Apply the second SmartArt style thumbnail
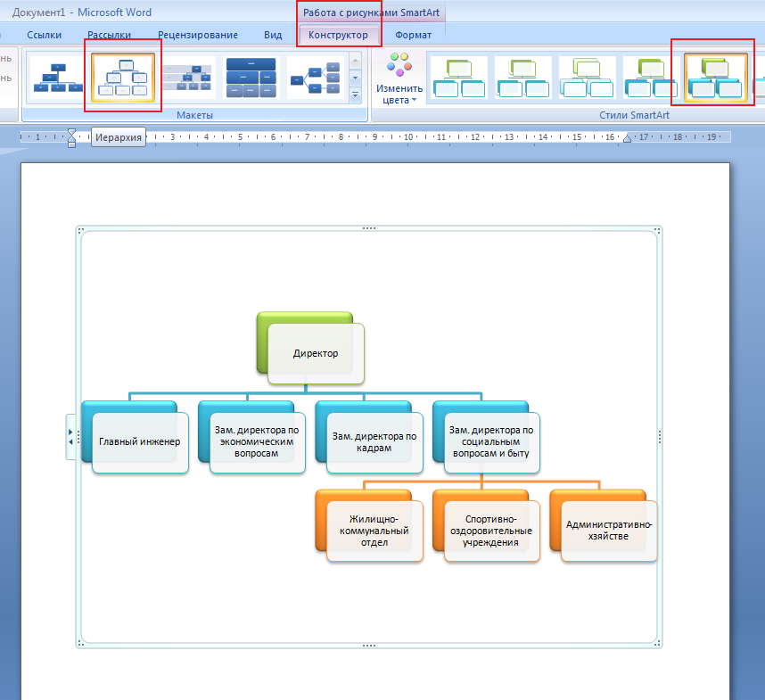Viewport: 765px width, 700px height. pos(523,78)
